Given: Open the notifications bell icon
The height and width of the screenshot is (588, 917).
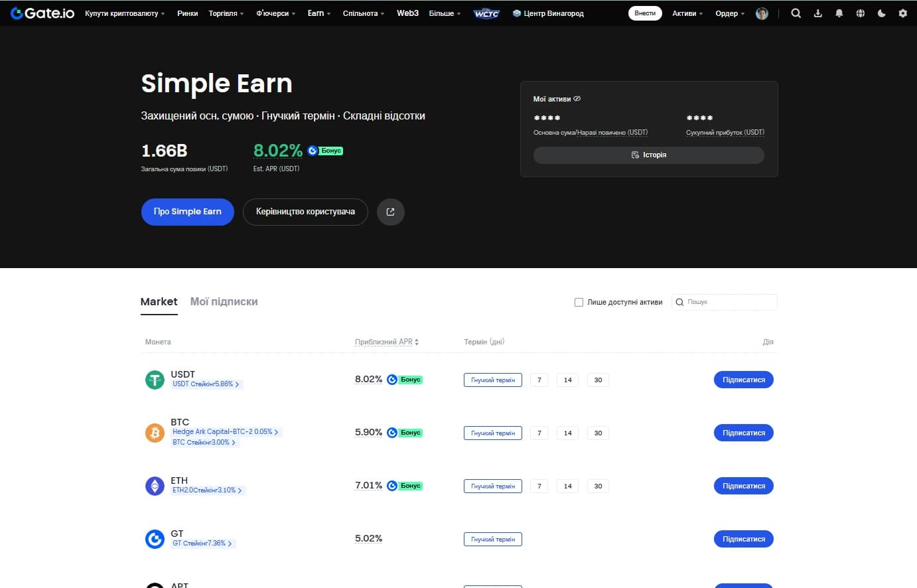Looking at the screenshot, I should pyautogui.click(x=839, y=13).
